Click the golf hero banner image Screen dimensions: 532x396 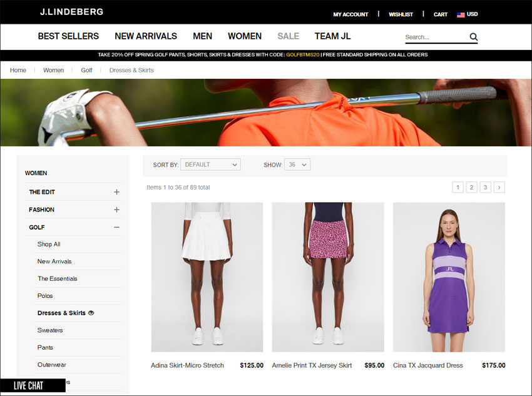point(266,113)
